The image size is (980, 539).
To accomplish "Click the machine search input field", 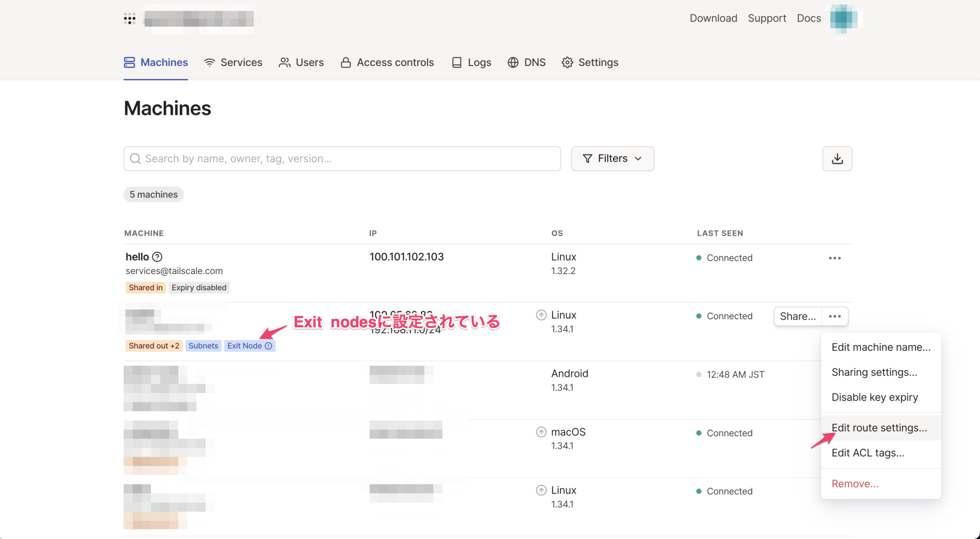I will [x=335, y=158].
